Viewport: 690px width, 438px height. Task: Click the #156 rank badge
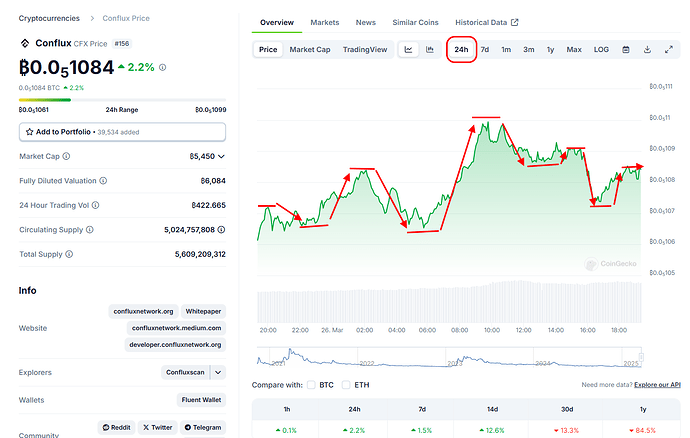pos(122,44)
